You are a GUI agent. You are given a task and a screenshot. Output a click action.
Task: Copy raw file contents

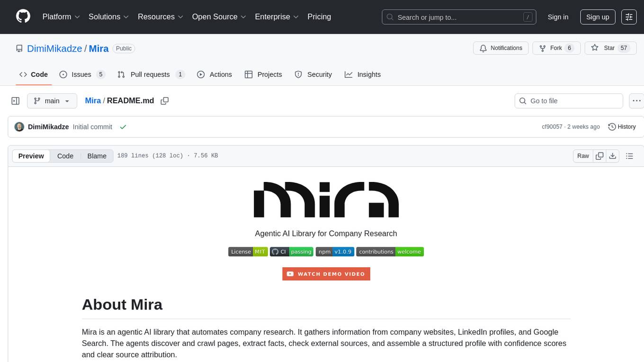[599, 156]
